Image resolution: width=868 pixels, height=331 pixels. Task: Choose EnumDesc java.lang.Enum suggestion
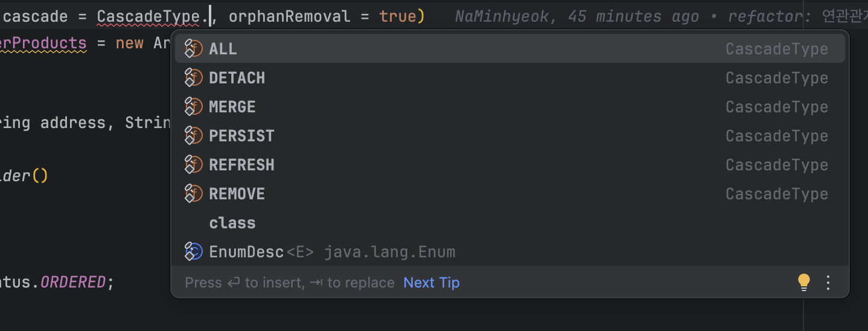[509, 252]
